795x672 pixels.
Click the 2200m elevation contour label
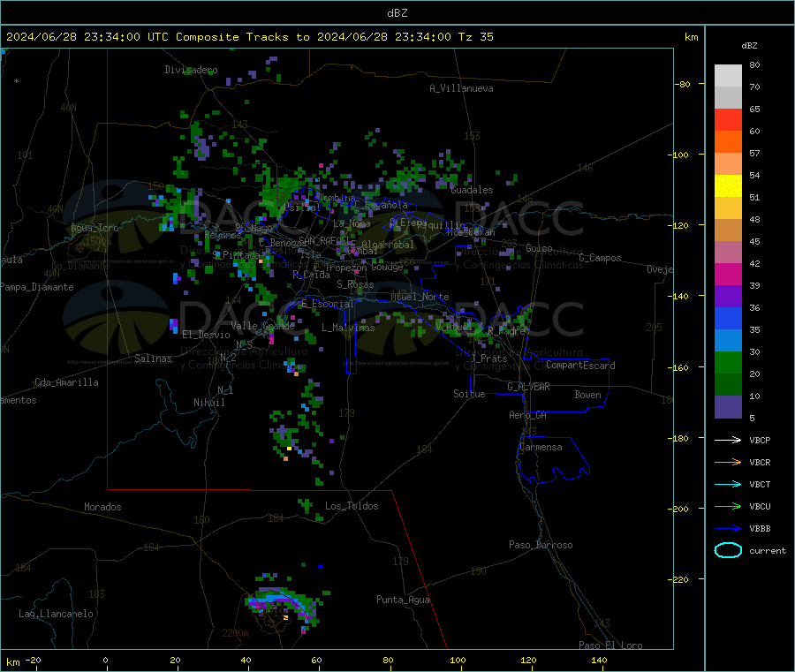[235, 633]
